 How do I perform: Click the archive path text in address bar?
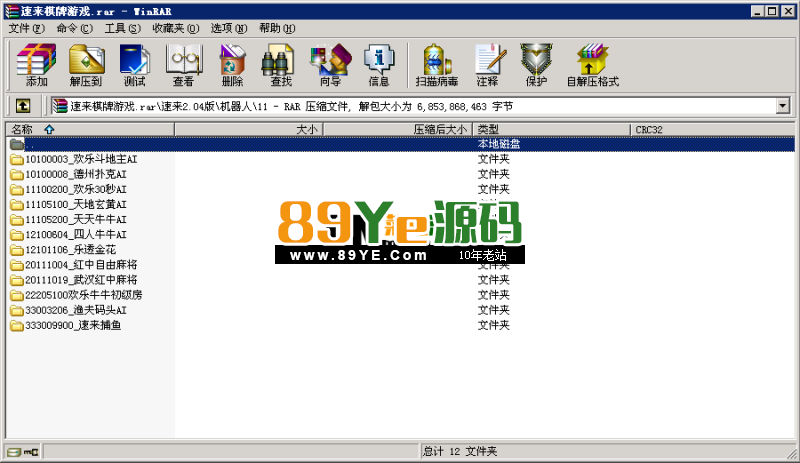click(291, 106)
